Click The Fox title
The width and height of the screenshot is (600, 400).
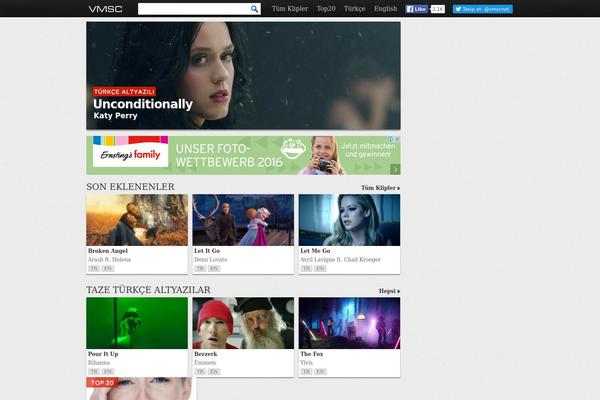coord(311,354)
